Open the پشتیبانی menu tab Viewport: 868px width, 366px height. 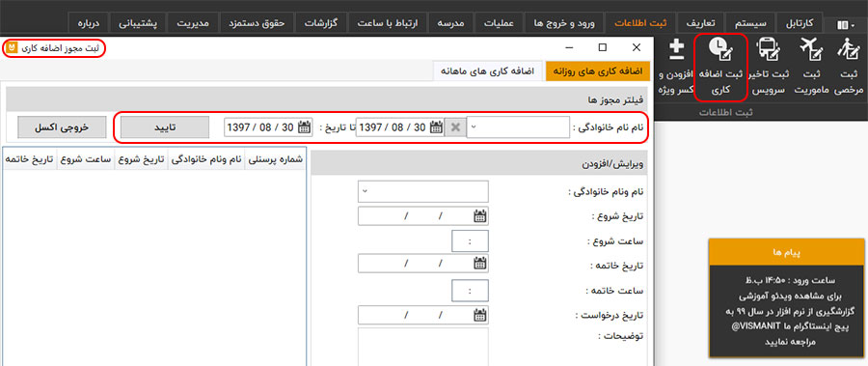pos(138,23)
